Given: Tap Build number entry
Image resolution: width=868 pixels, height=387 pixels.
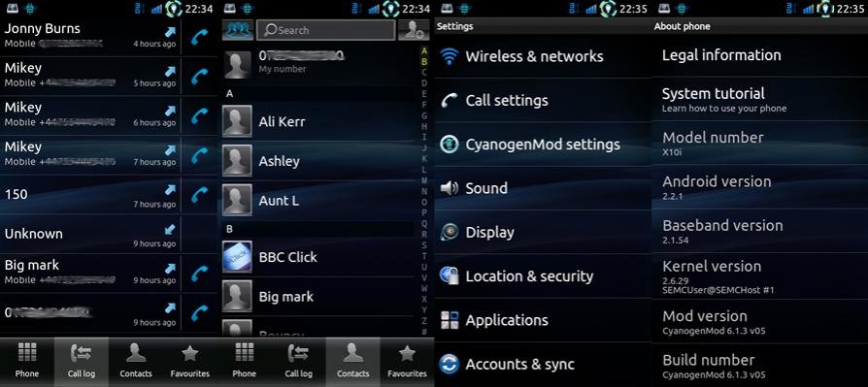Looking at the screenshot, I should [760, 366].
